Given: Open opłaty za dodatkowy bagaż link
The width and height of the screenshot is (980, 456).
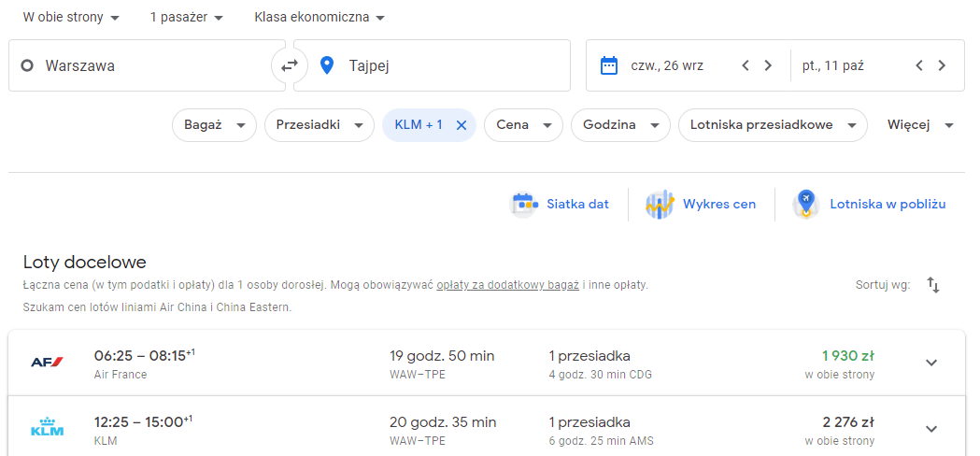Looking at the screenshot, I should tap(508, 285).
